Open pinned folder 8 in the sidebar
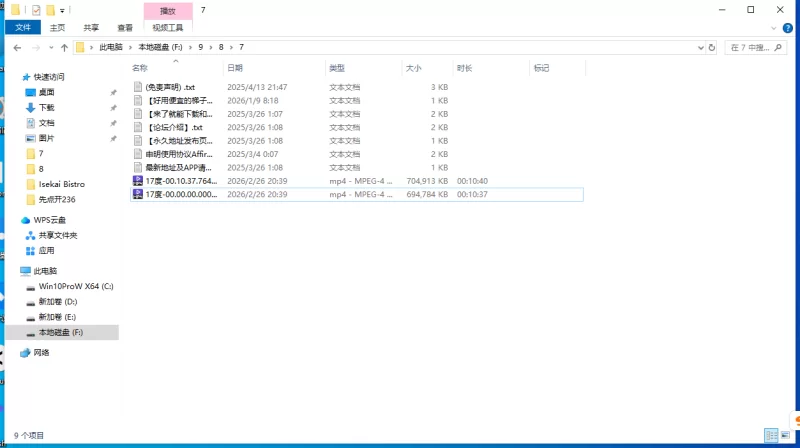 [41, 169]
